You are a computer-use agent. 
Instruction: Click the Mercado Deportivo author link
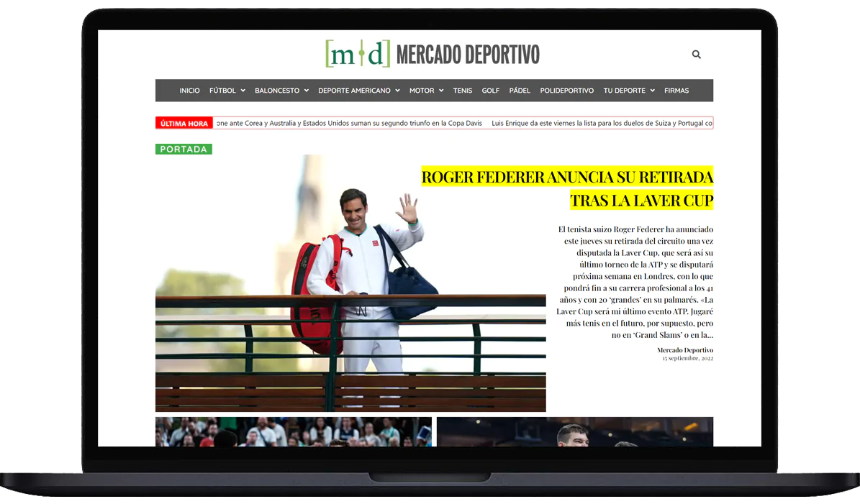tap(685, 350)
